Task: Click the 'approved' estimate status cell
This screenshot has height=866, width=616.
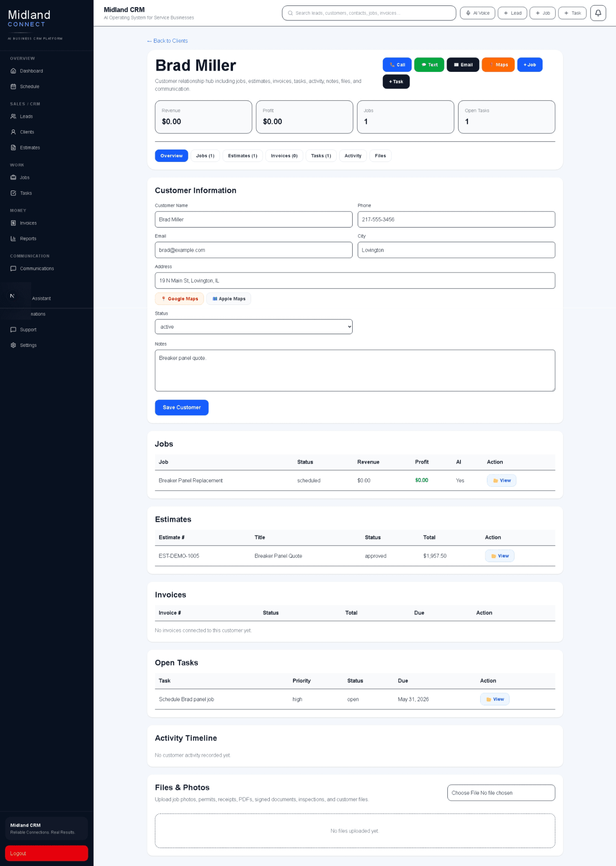Action: point(375,556)
